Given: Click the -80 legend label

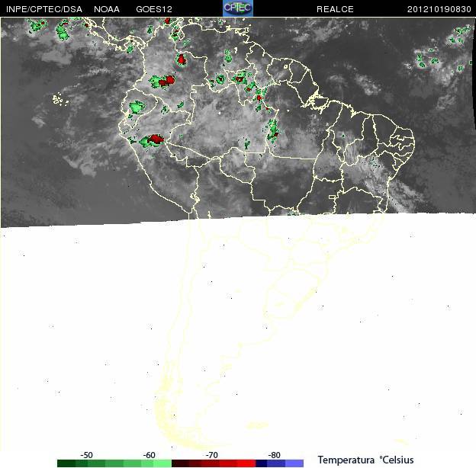Looking at the screenshot, I should point(274,455).
